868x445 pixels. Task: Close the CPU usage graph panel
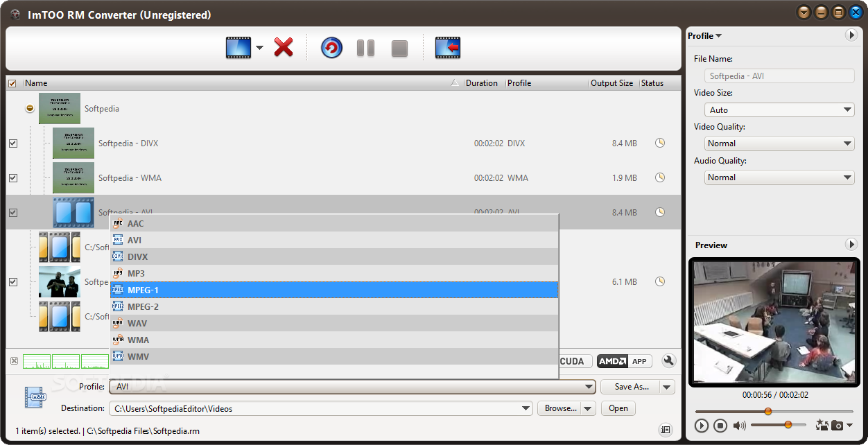pyautogui.click(x=14, y=360)
